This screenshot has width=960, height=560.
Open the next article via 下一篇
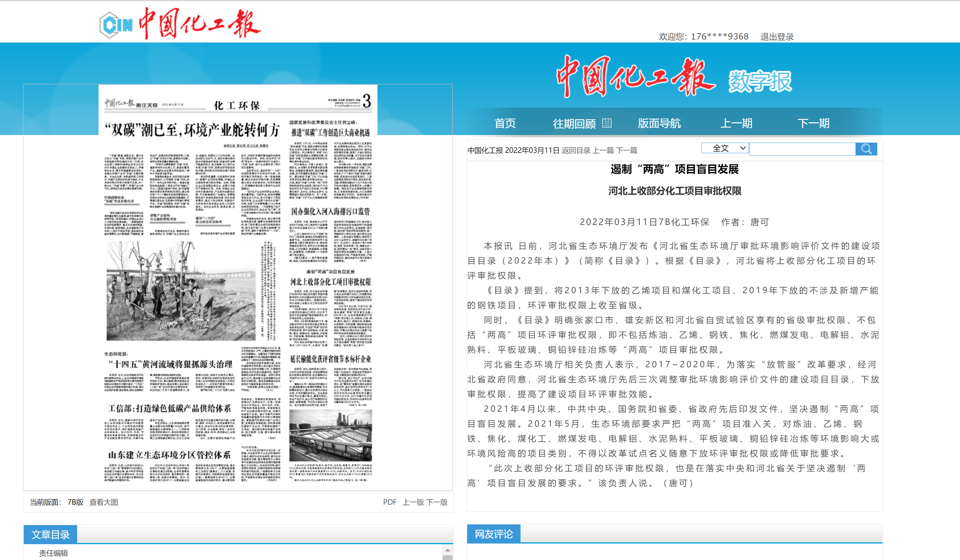click(x=627, y=150)
